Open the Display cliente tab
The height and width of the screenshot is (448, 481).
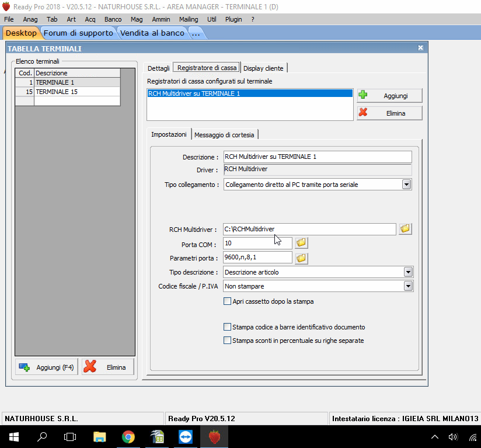point(263,68)
